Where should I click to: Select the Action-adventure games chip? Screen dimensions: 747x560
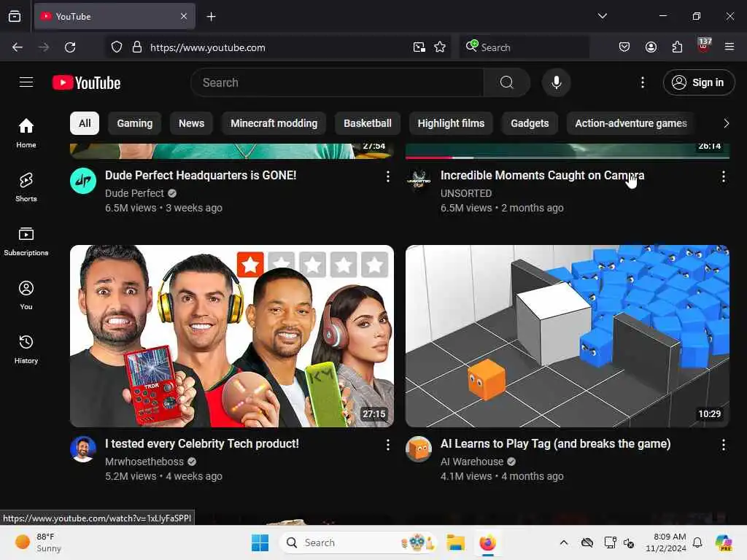(631, 123)
